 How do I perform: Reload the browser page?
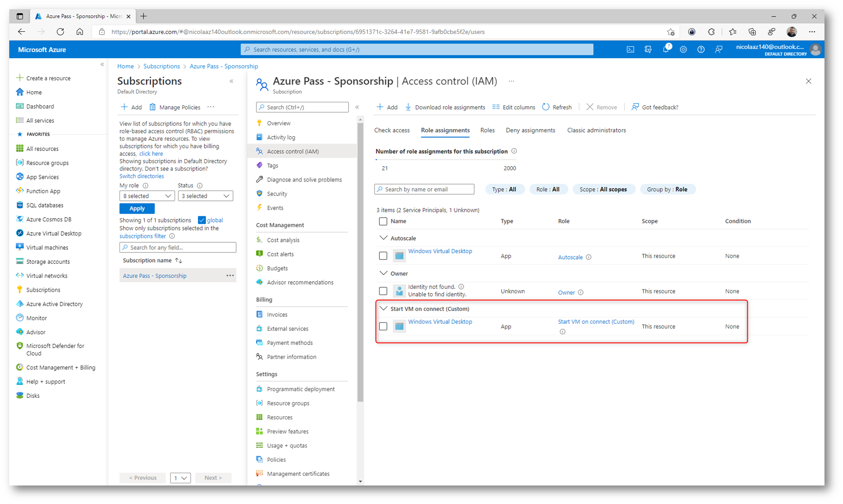[x=60, y=32]
